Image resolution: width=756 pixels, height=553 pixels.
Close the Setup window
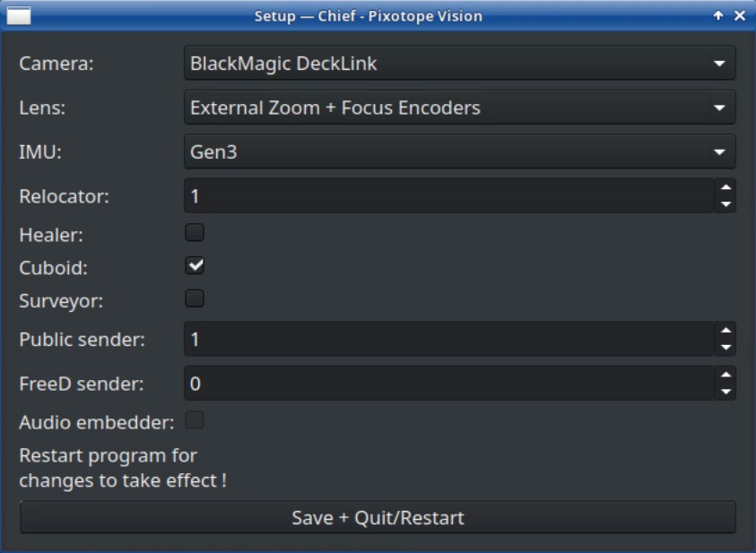[x=740, y=15]
